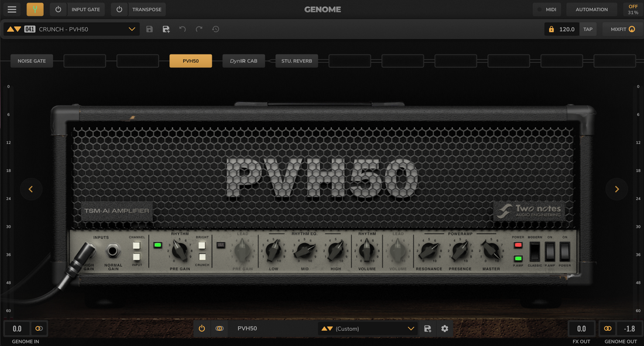
Task: Undo last change
Action: pos(182,29)
